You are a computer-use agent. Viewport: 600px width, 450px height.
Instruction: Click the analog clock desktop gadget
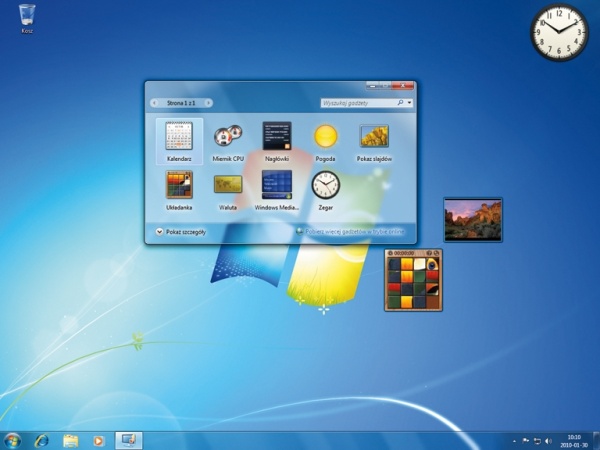click(559, 32)
